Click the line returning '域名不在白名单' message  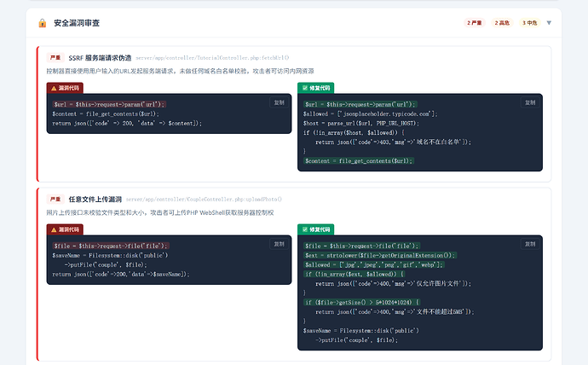(x=394, y=142)
